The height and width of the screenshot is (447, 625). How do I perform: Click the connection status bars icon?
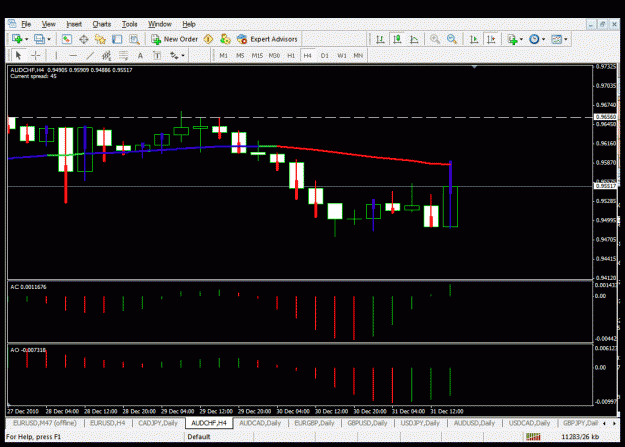tap(533, 437)
